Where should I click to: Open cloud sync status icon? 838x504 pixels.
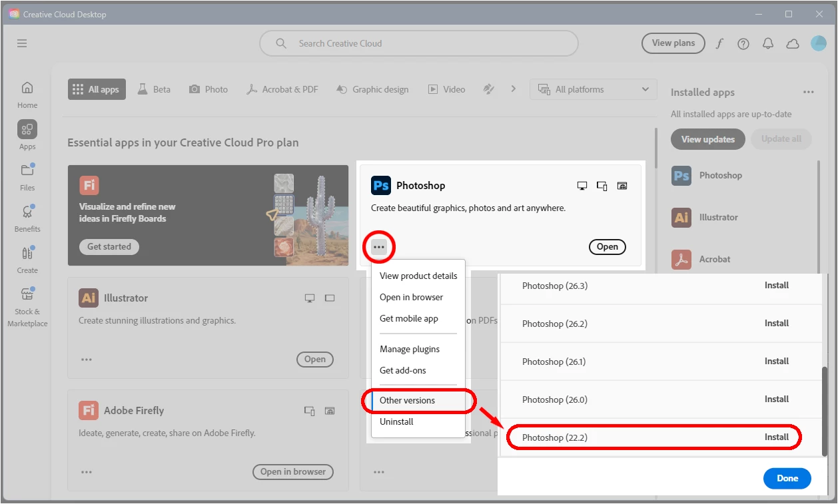pyautogui.click(x=793, y=43)
